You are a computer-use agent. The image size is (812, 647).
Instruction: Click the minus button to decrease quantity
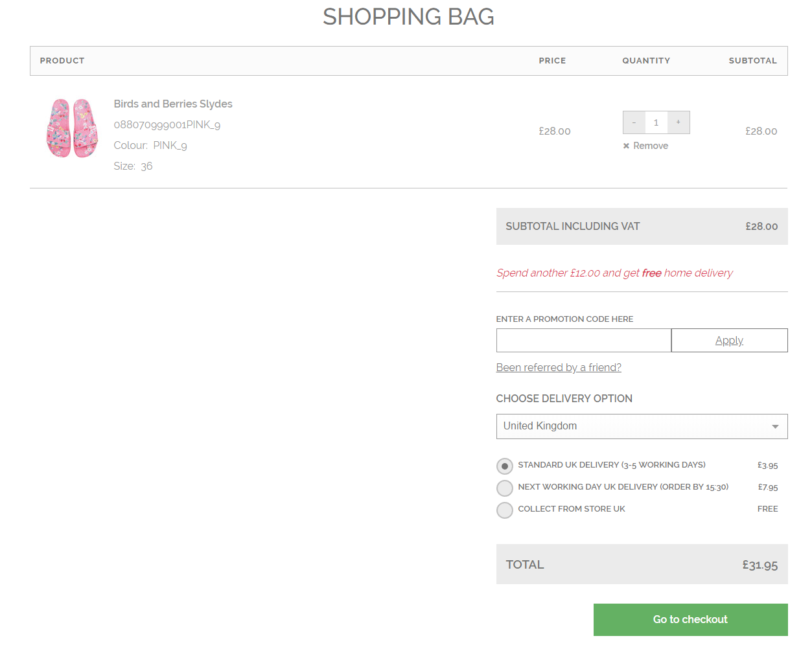634,122
